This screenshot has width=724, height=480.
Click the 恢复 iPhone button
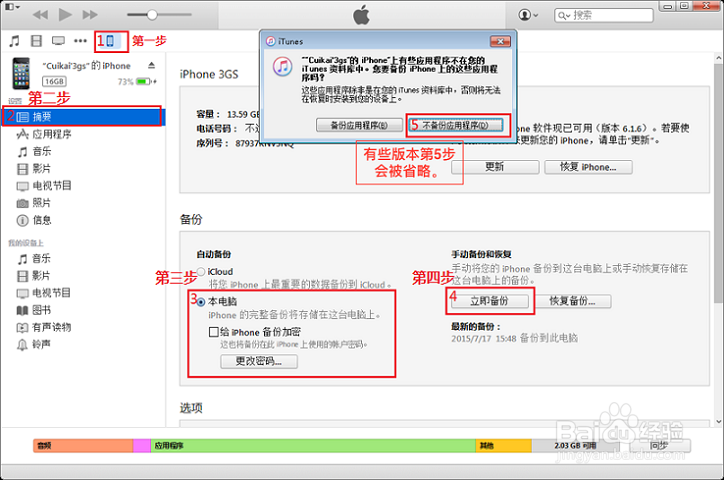click(588, 167)
